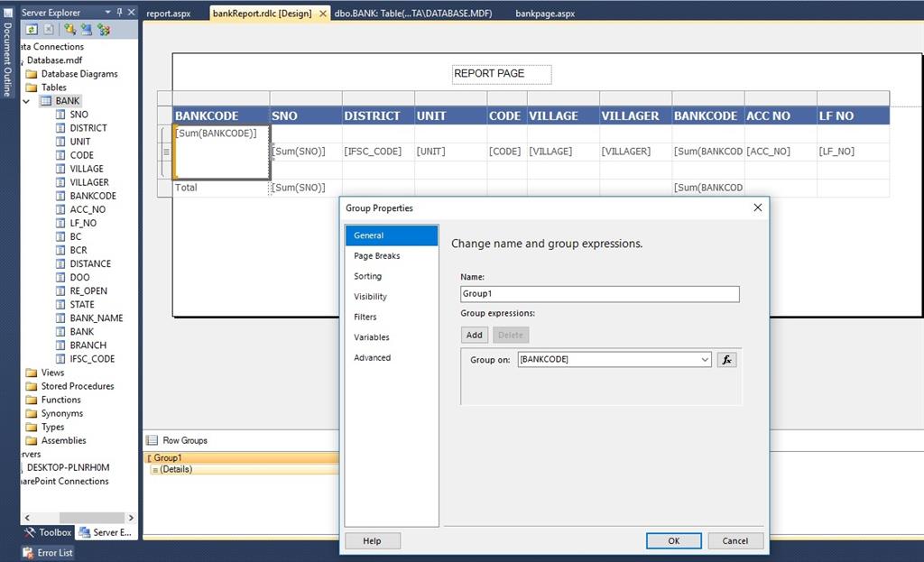The width and height of the screenshot is (924, 562).
Task: Open expression editor fx button
Action: 726,359
